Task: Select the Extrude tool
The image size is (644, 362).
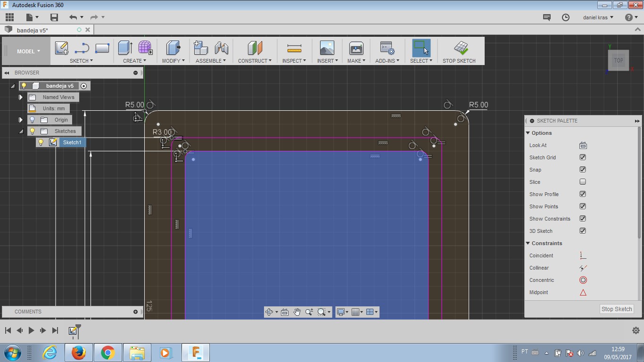Action: (125, 48)
